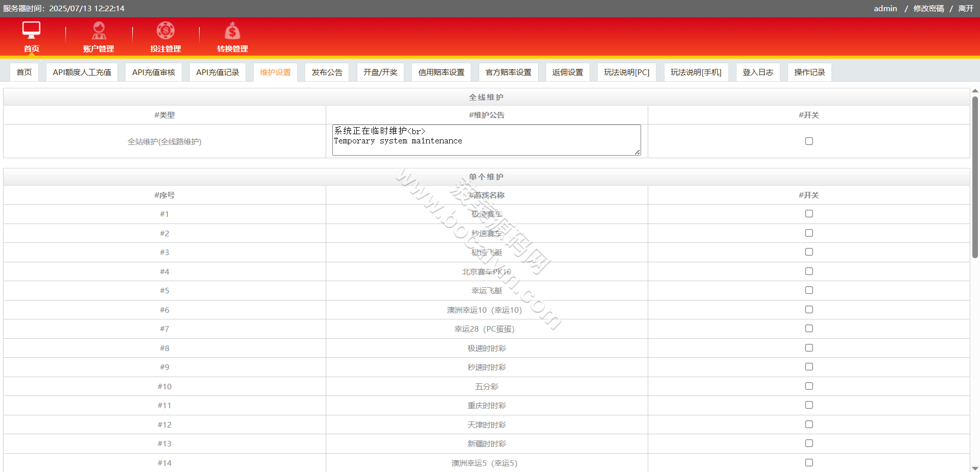
Task: Click the admin username link
Action: click(885, 9)
